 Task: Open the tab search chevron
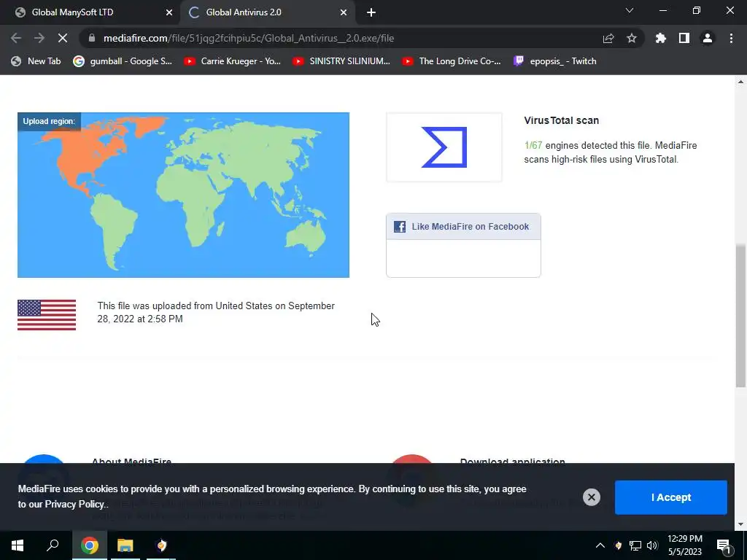click(630, 10)
